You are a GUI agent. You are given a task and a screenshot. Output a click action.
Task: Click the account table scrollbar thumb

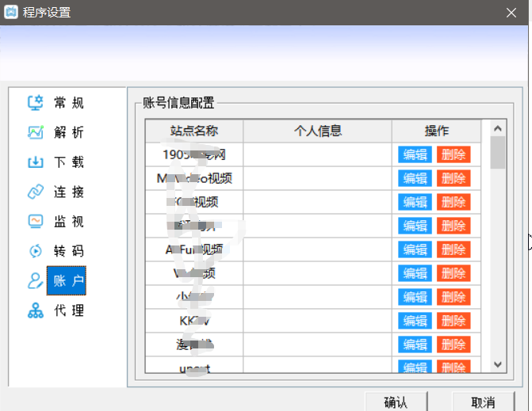coord(498,153)
